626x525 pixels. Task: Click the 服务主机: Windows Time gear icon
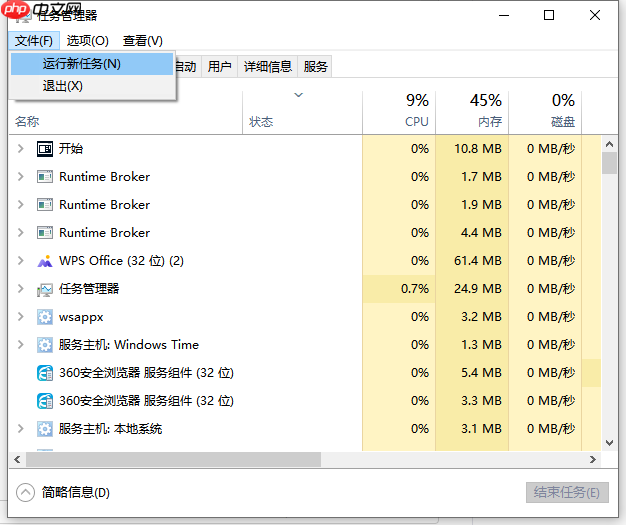click(x=45, y=345)
